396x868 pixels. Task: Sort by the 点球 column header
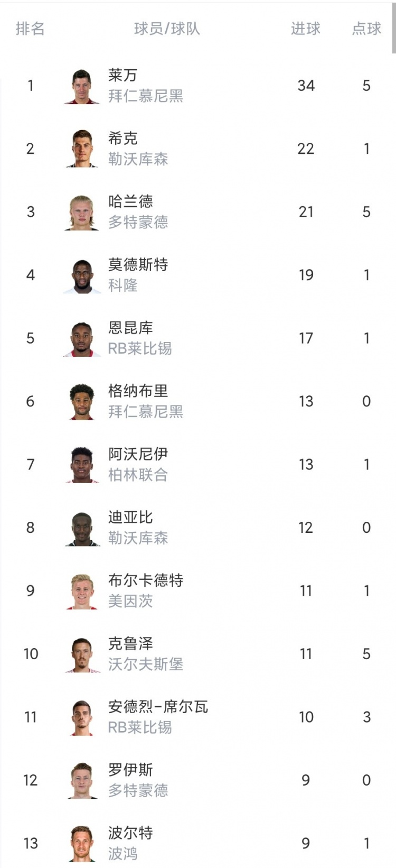click(366, 29)
